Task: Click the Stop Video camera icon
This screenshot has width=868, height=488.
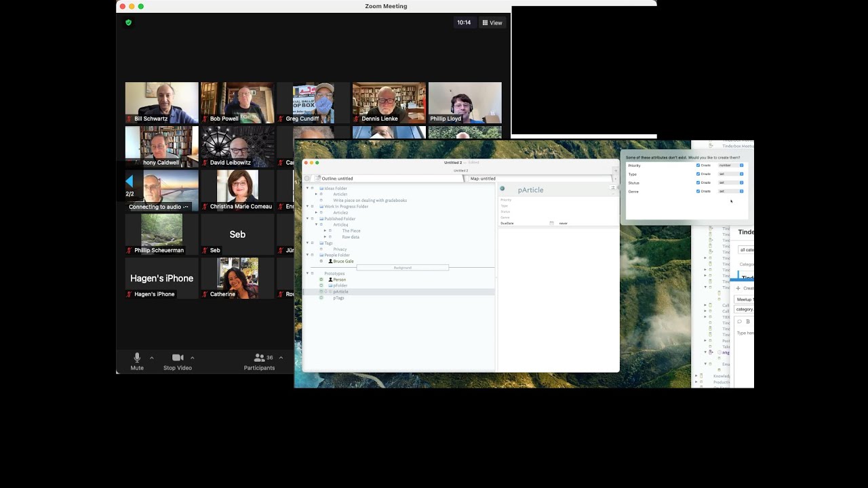Action: [x=178, y=358]
